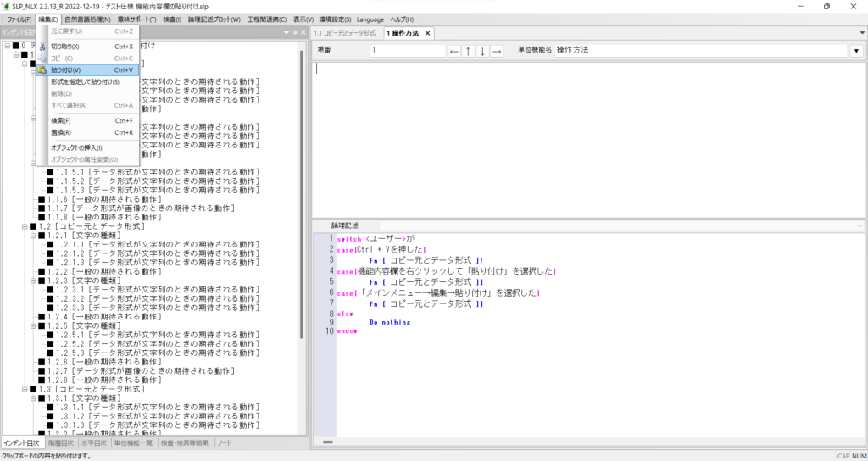Viewport: 868px width, 461px height.
Task: Open the インデント目次 panel options arrow
Action: (x=287, y=33)
